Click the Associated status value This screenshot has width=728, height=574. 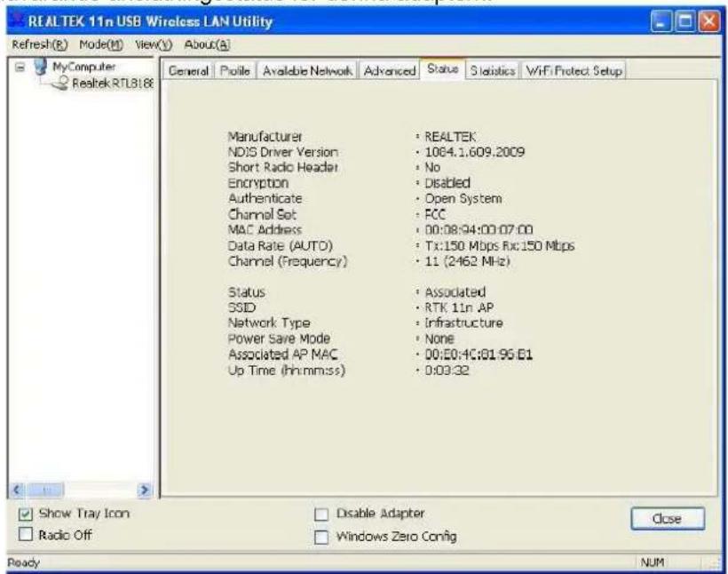click(x=455, y=291)
